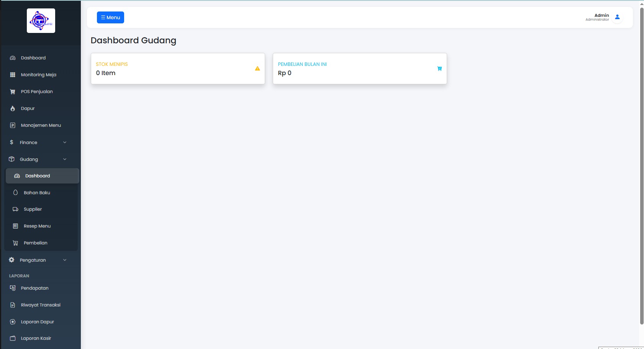Image resolution: width=644 pixels, height=349 pixels.
Task: Click the Pengaturan gear icon
Action: (x=11, y=260)
